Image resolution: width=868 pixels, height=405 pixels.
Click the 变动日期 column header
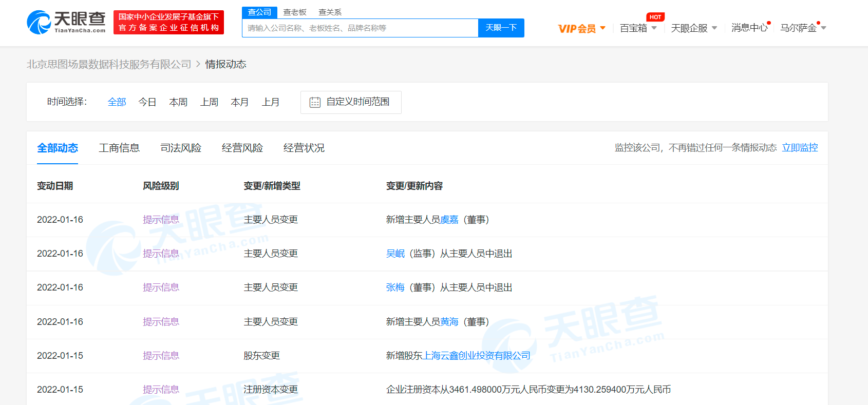click(x=55, y=186)
